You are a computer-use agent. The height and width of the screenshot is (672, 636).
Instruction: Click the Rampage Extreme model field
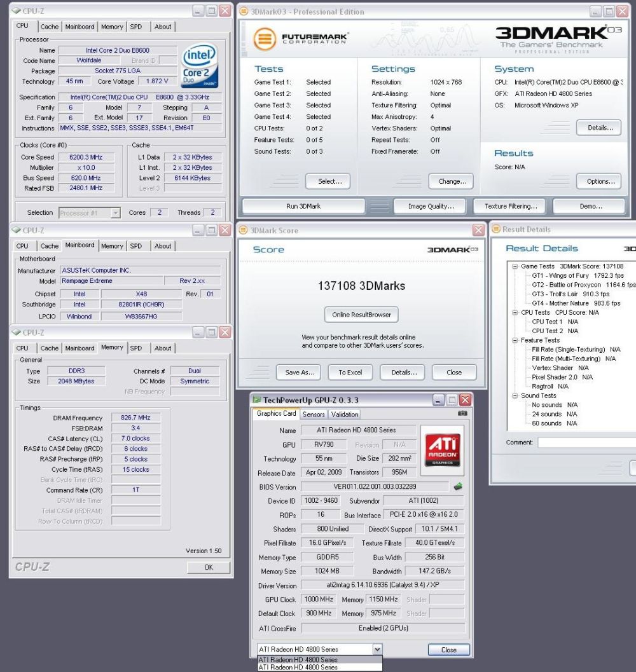coord(111,281)
